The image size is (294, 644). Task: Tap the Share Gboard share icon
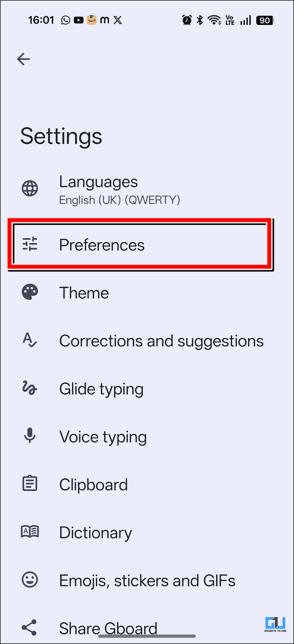[29, 627]
